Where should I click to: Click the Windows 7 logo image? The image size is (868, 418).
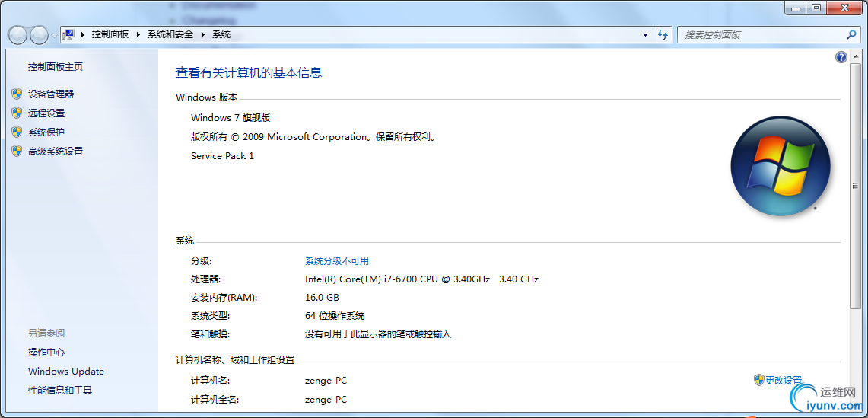click(x=780, y=166)
